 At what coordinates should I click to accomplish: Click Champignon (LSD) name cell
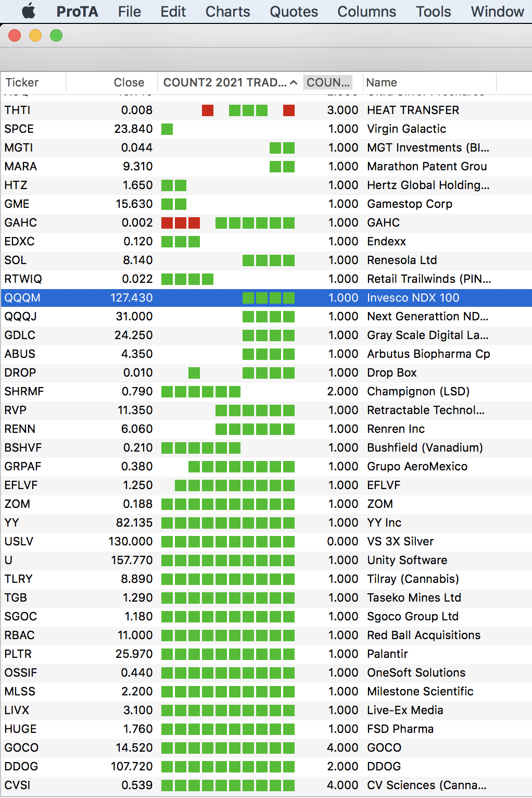click(418, 392)
